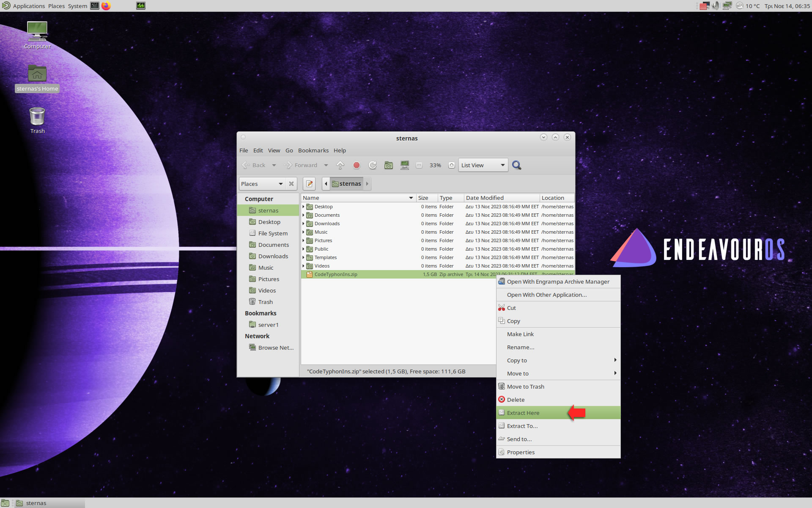This screenshot has height=508, width=812.
Task: Open the Places side pane dropdown
Action: [262, 184]
